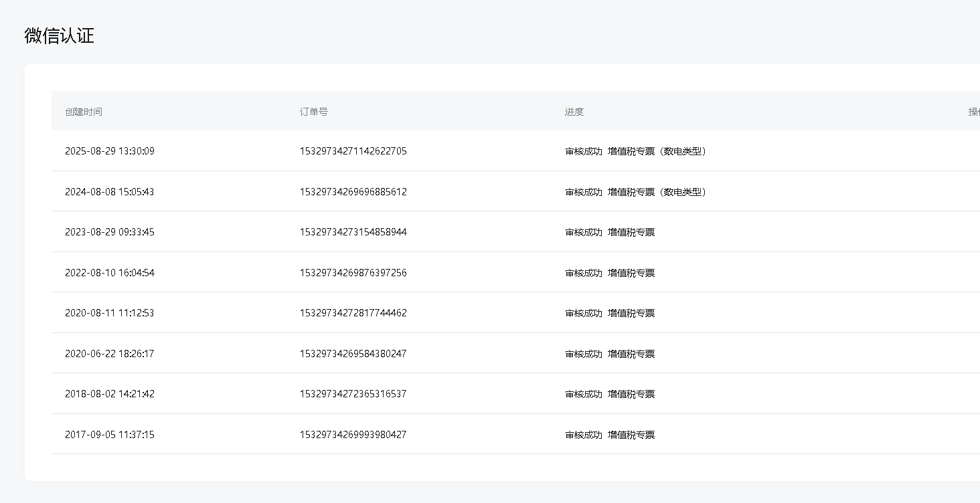Click 增值税专票（数电类型）in the 2024-08-08 row
The image size is (980, 503).
[x=659, y=192]
